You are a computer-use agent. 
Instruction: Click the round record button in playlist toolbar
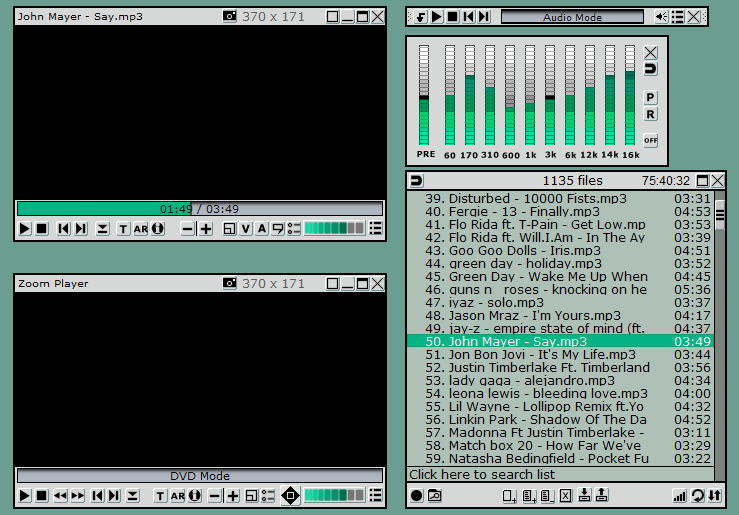click(x=417, y=496)
